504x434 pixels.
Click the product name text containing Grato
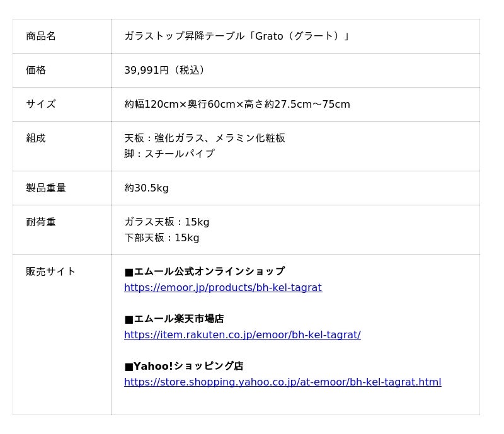(x=237, y=37)
